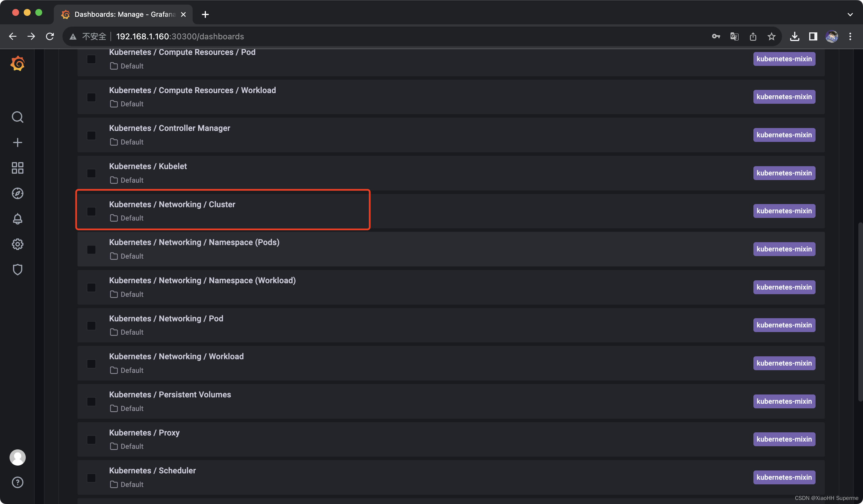Screen dimensions: 863x504
Task: Check the Networking / Workload checkbox
Action: tap(91, 363)
